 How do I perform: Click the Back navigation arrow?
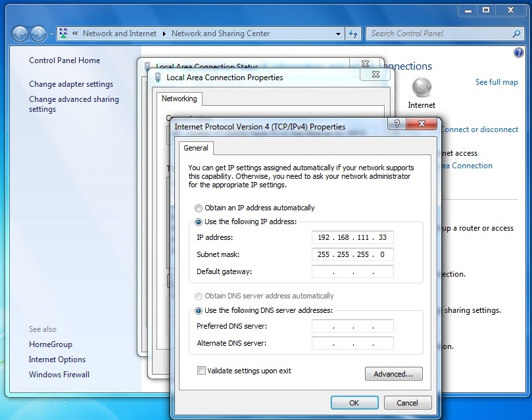[x=20, y=34]
